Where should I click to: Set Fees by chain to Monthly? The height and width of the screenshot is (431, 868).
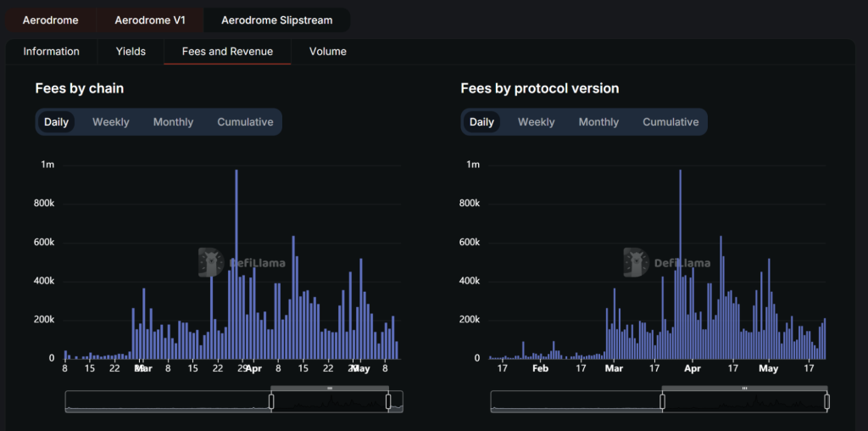[x=173, y=122]
